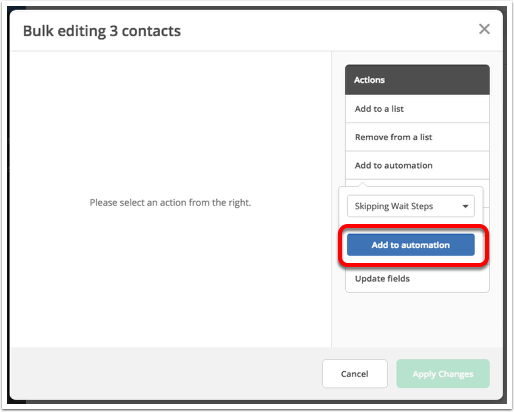Click the Bulk editing 3 contacts title
514x412 pixels.
pos(102,31)
